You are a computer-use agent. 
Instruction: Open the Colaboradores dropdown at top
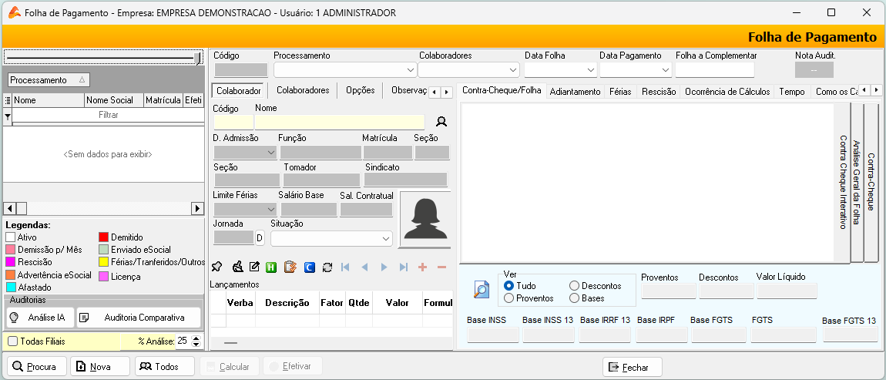tap(513, 70)
